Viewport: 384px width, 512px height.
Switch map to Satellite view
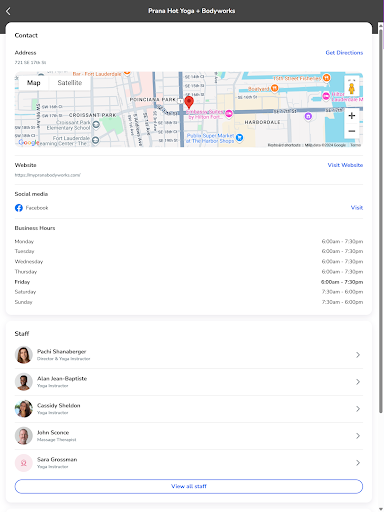[69, 83]
